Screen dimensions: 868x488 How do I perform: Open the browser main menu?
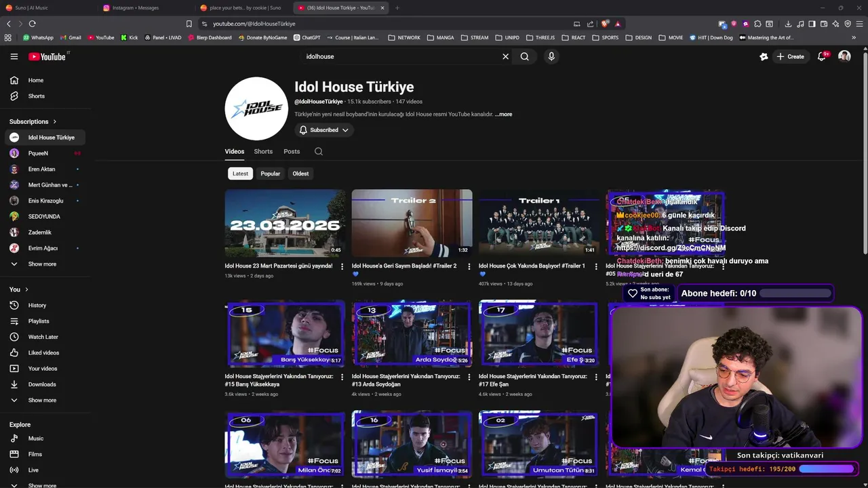coord(859,24)
